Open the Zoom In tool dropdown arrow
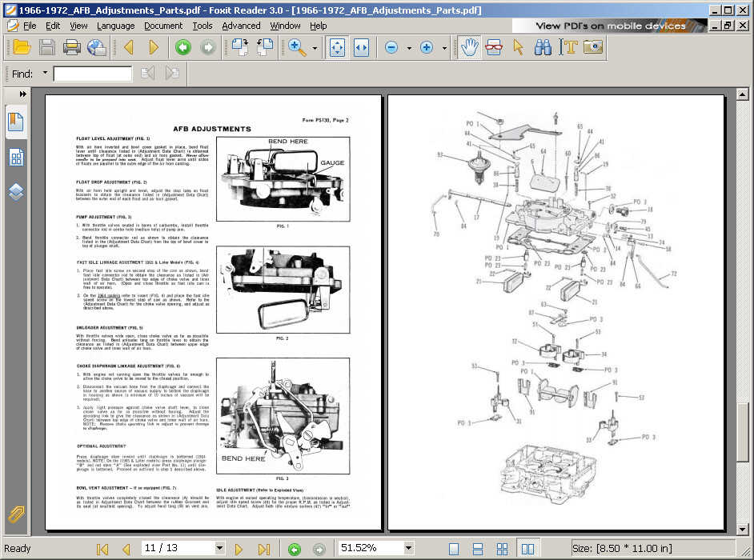Screen dimensions: 754x560 [315, 48]
